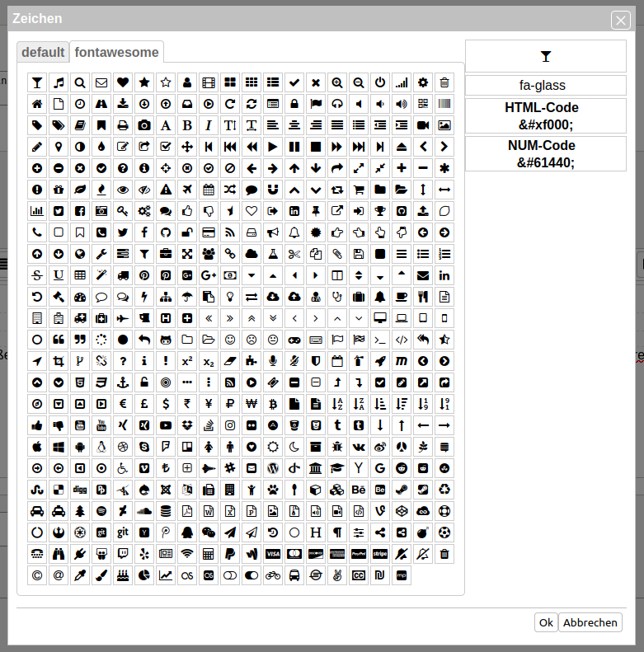Choose the coffee cup symbol
The width and height of the screenshot is (644, 652).
pyautogui.click(x=402, y=297)
